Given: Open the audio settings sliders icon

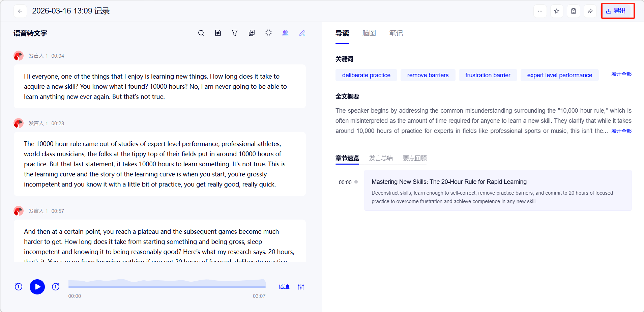Looking at the screenshot, I should click(301, 287).
